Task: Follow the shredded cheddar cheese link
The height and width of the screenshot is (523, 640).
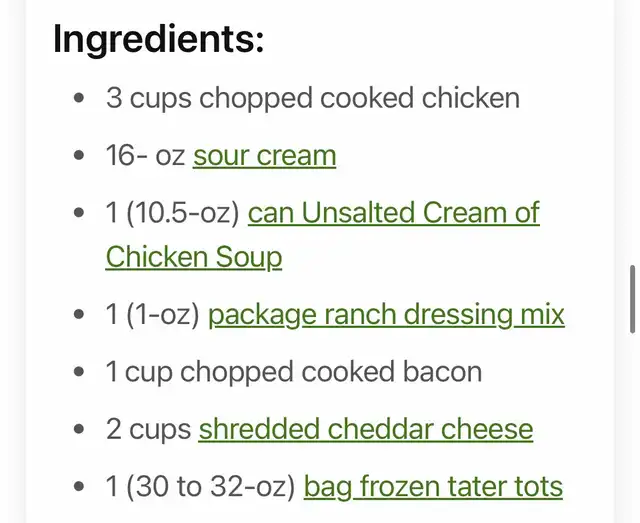Action: point(365,430)
